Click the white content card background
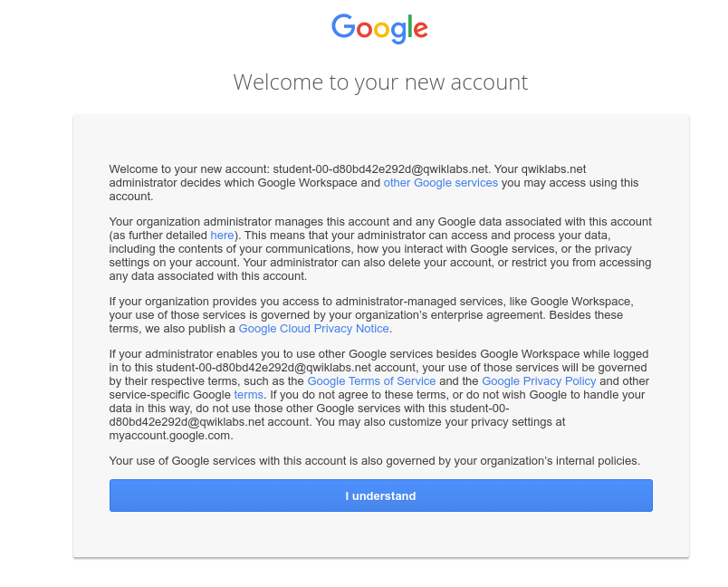This screenshot has width=728, height=587. coord(380,534)
